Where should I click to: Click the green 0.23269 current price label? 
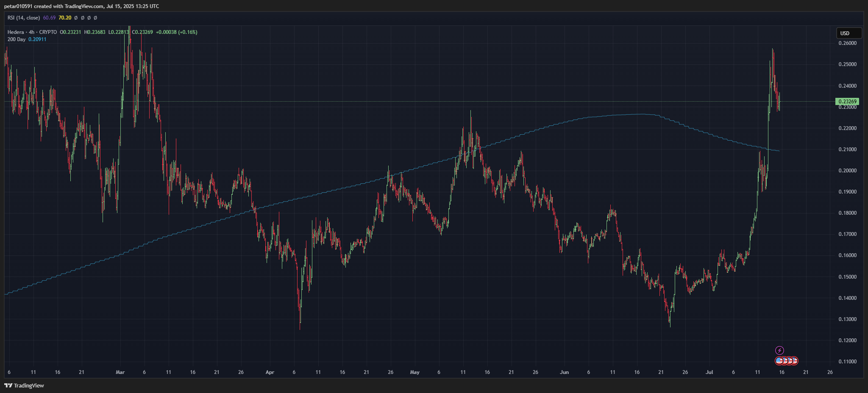click(847, 102)
